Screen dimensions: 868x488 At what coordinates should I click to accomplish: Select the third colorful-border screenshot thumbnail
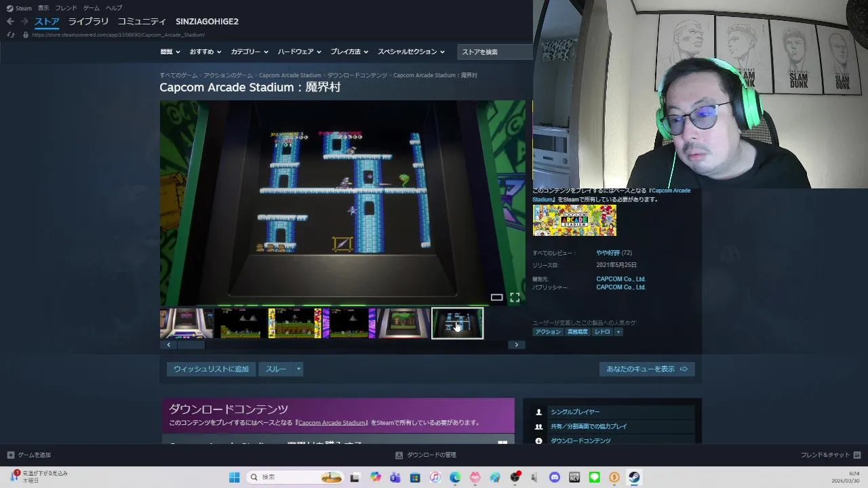(x=295, y=323)
